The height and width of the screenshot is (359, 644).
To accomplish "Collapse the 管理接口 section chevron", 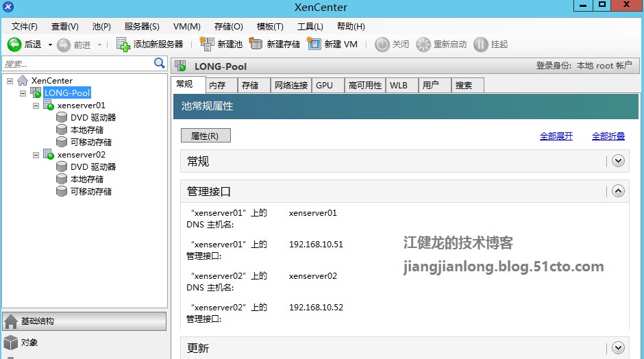I will 618,191.
